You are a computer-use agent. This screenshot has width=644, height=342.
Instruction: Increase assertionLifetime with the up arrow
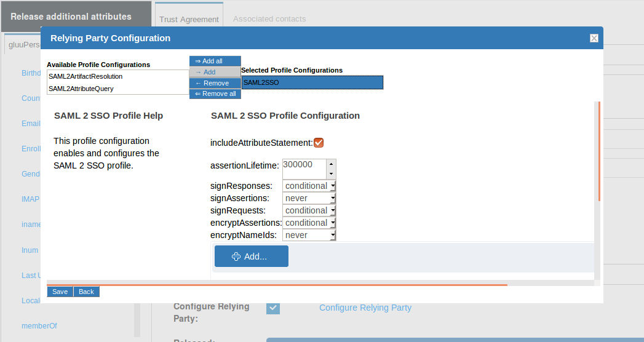[331, 164]
